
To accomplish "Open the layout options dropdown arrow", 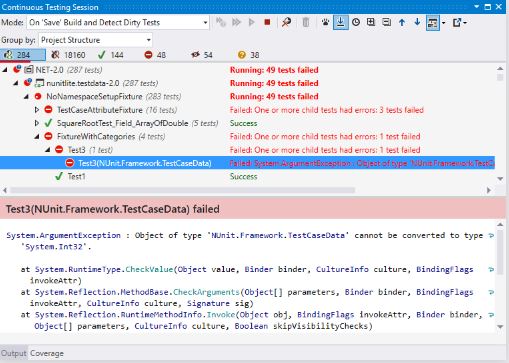I will [443, 23].
